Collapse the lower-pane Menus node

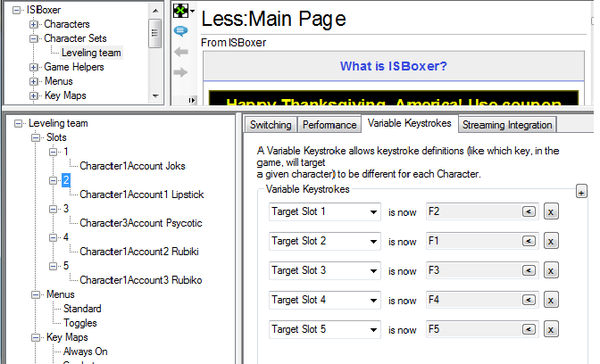click(36, 294)
